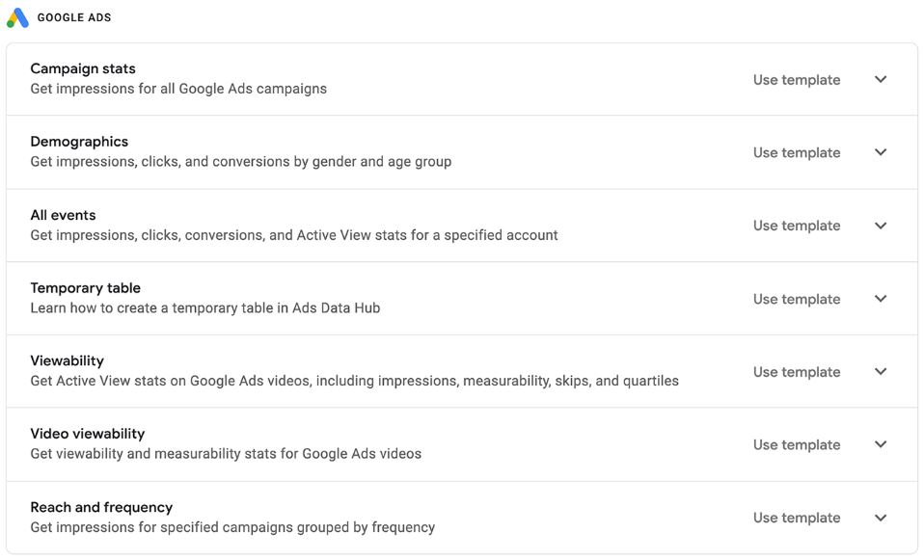Expand the Temporary table chevron
The width and height of the screenshot is (924, 560).
tap(881, 299)
